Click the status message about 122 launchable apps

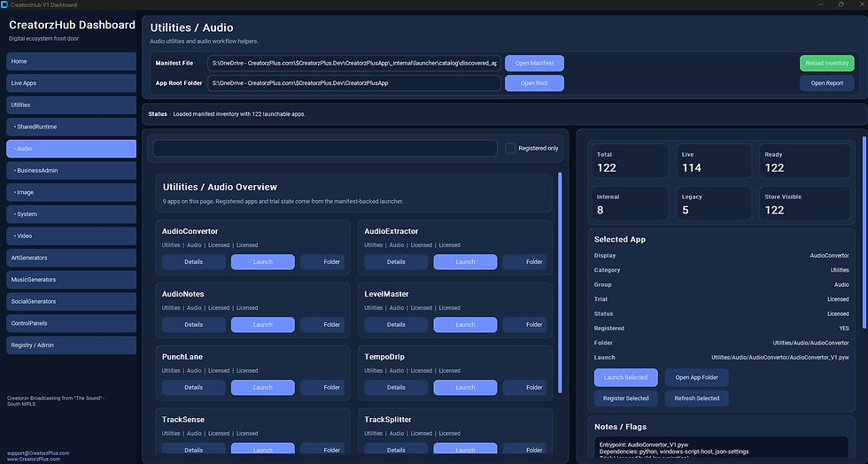click(239, 114)
